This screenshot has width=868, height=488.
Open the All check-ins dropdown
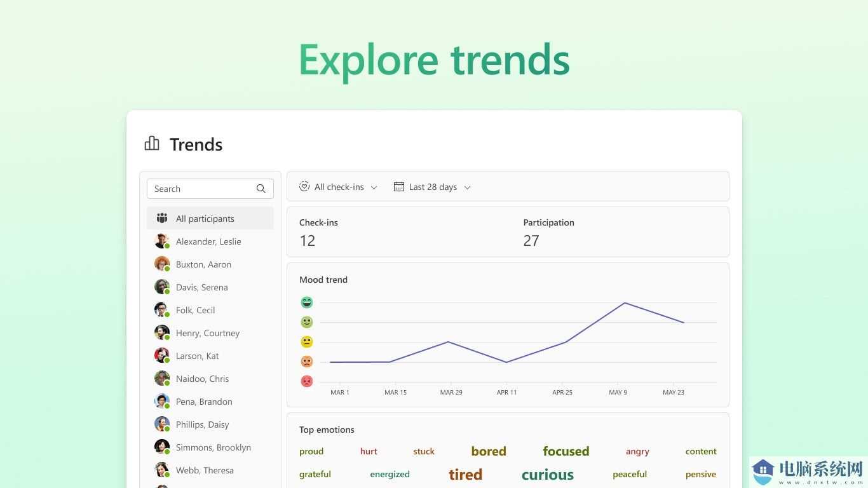[x=339, y=187]
